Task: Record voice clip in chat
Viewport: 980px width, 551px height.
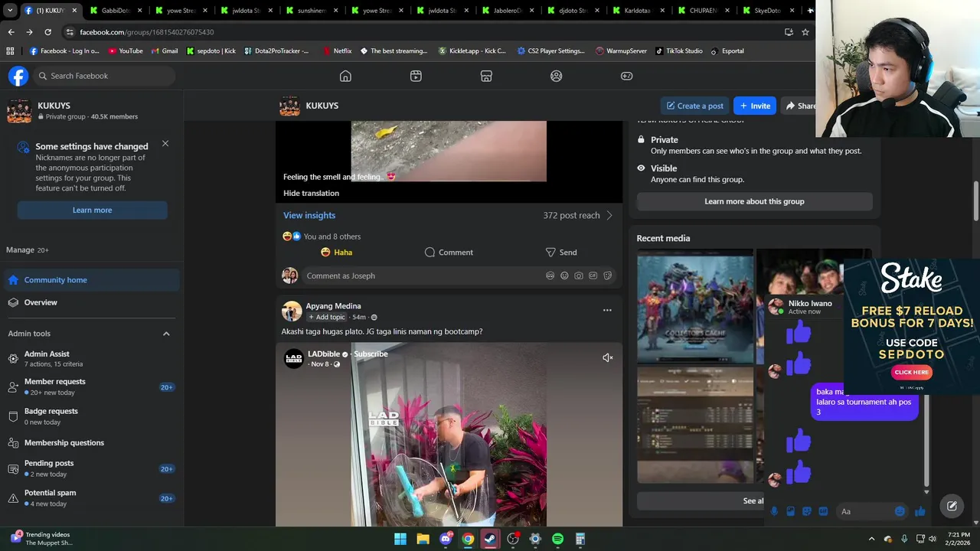Action: [774, 511]
